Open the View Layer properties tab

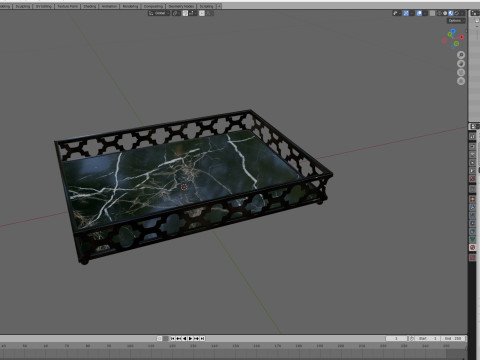(x=473, y=163)
